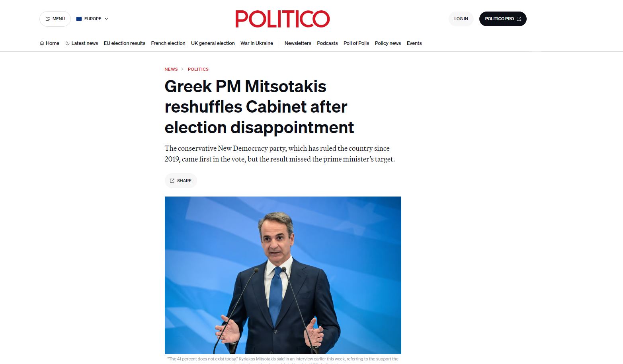This screenshot has width=623, height=364.
Task: Click the Politico Pro external-link icon
Action: 519,19
